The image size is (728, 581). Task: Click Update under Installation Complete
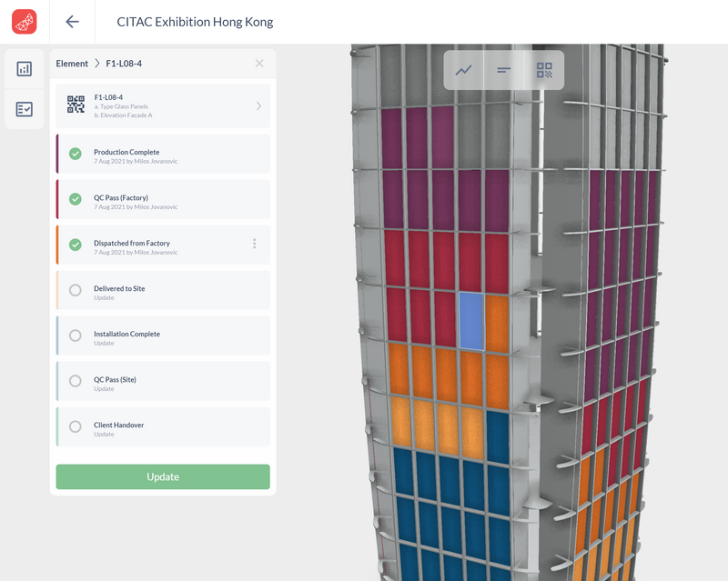pos(104,344)
